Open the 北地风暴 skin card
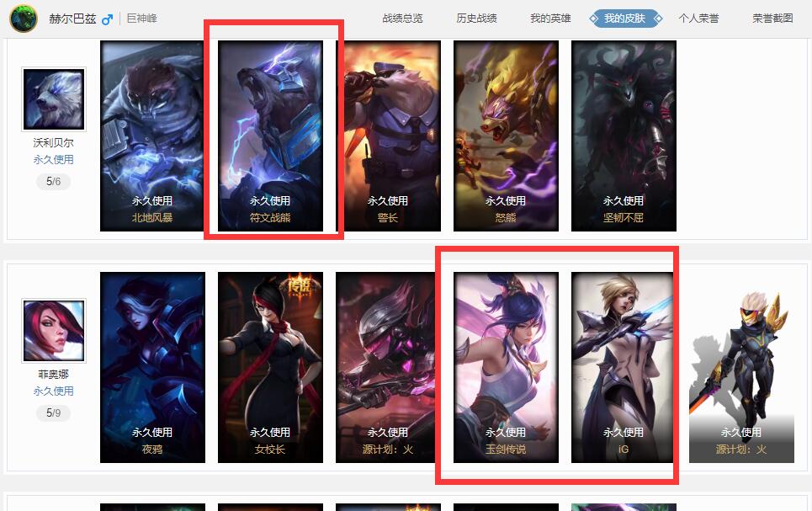The height and width of the screenshot is (511, 812). click(152, 136)
